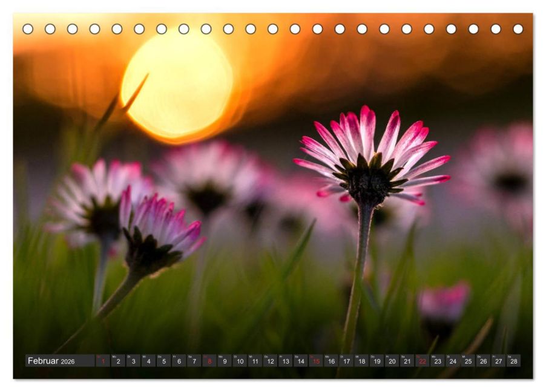Image resolution: width=546 pixels, height=392 pixels.
Task: Click the last date 28
Action: coord(514,361)
